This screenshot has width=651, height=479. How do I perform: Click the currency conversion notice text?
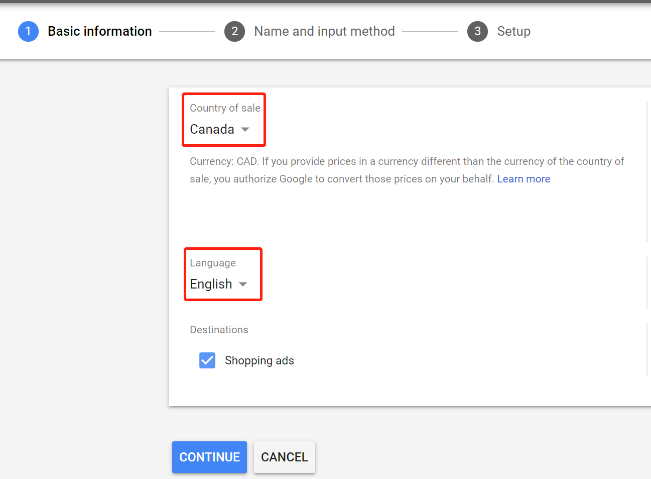tap(407, 170)
